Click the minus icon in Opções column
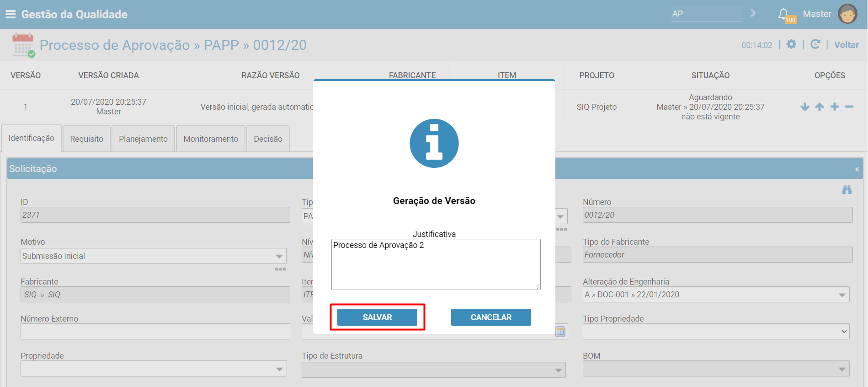The image size is (868, 387). pyautogui.click(x=849, y=107)
